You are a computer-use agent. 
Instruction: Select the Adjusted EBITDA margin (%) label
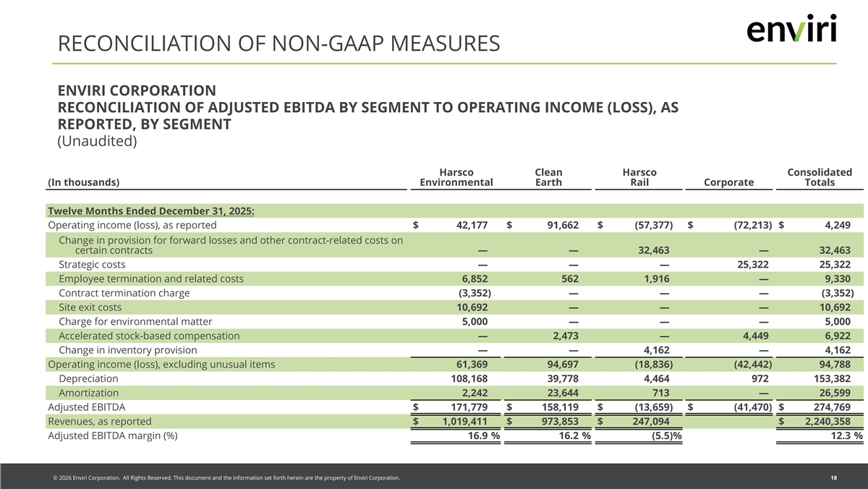click(x=112, y=435)
